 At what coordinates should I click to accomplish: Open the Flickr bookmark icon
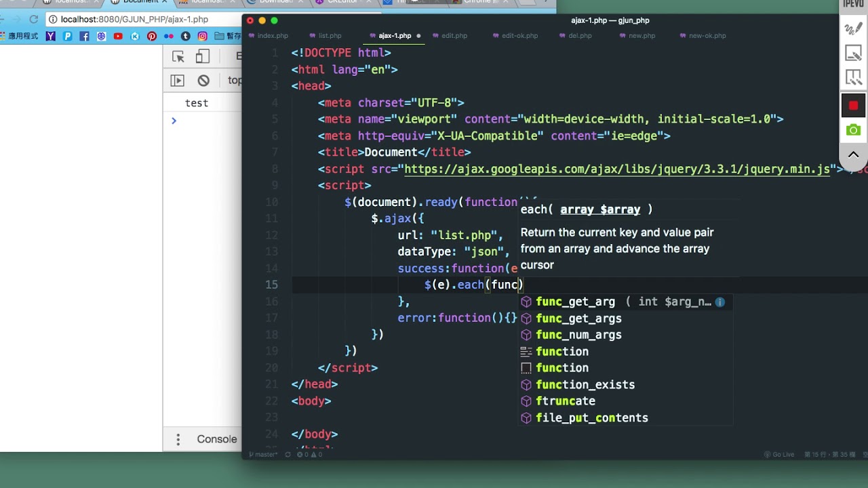pos(169,37)
